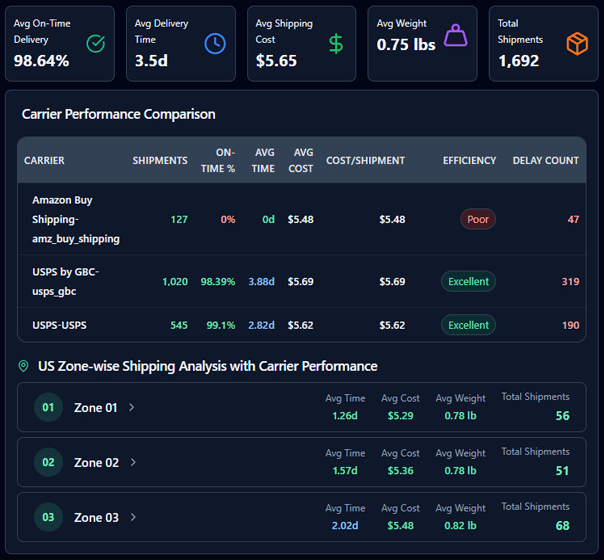The height and width of the screenshot is (560, 604).
Task: Click the green dollar shipping cost icon
Action: coord(336,44)
